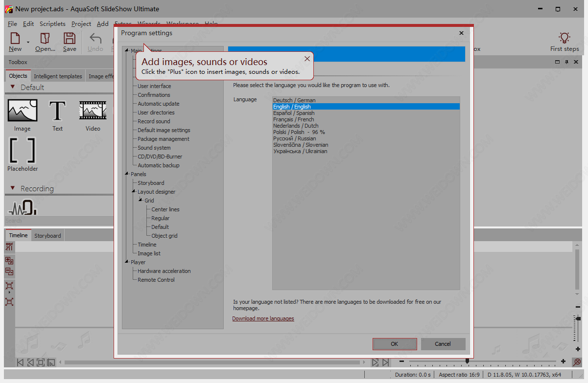Select Français / French language
Screen dimensions: 588x383
tap(294, 119)
